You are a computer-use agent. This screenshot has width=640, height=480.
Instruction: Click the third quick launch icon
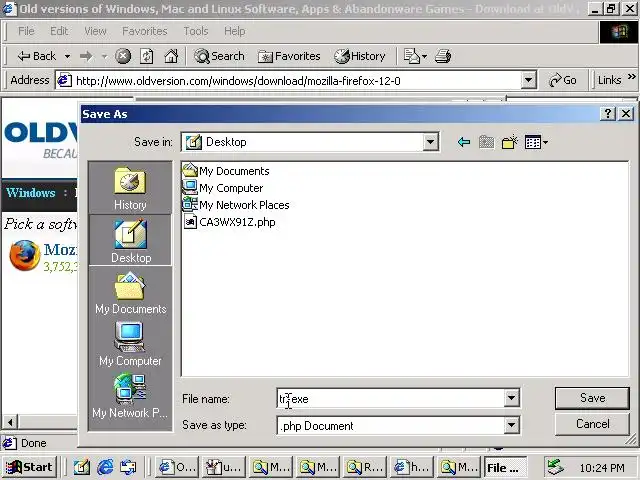[x=128, y=467]
